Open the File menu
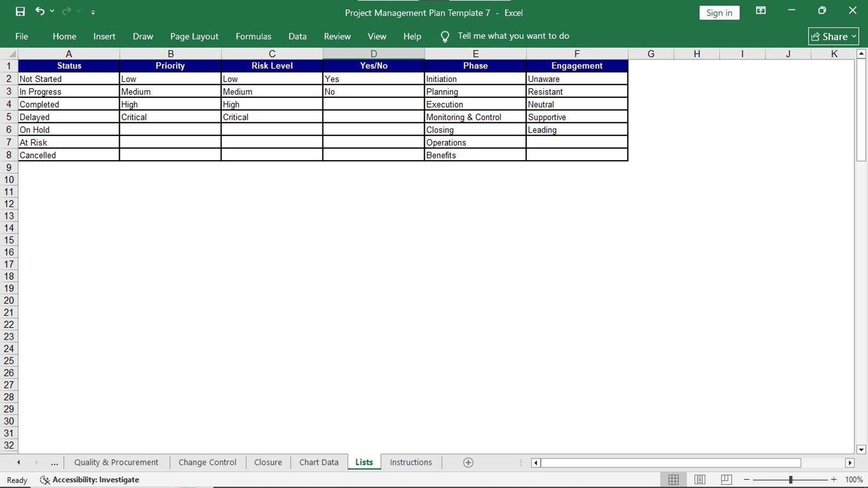 (22, 36)
